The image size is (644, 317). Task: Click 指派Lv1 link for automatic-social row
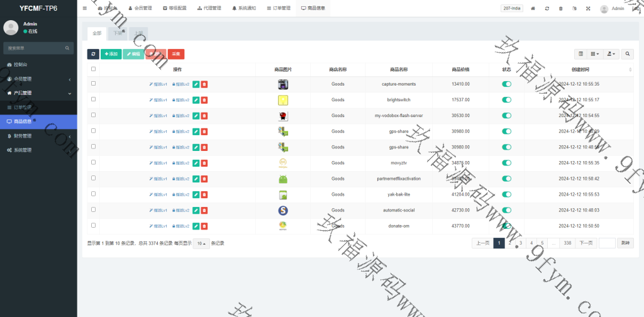(x=158, y=210)
